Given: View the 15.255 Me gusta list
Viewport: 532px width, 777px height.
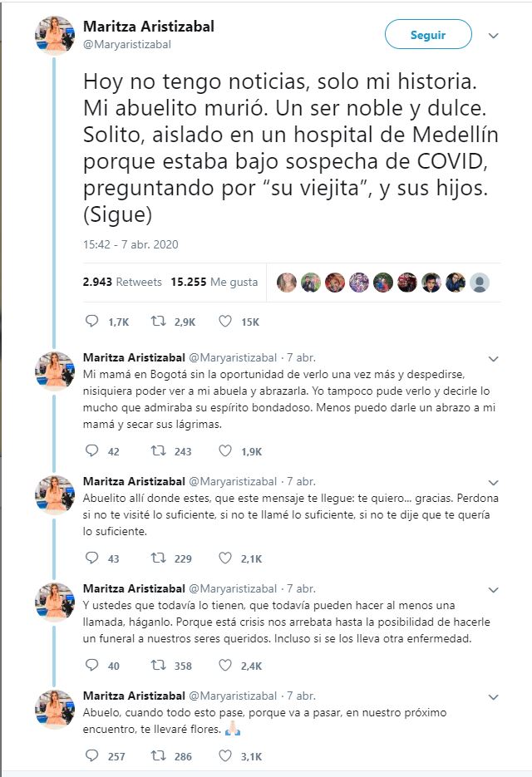Looking at the screenshot, I should pos(214,282).
